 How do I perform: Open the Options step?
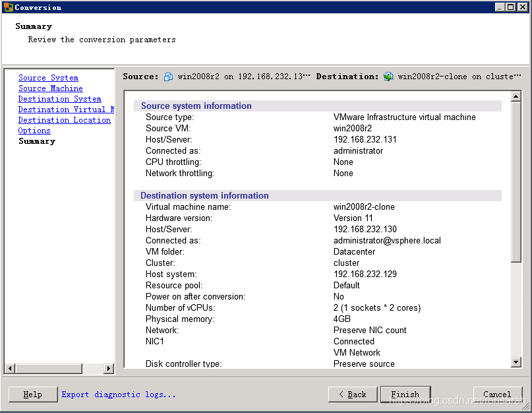(34, 131)
